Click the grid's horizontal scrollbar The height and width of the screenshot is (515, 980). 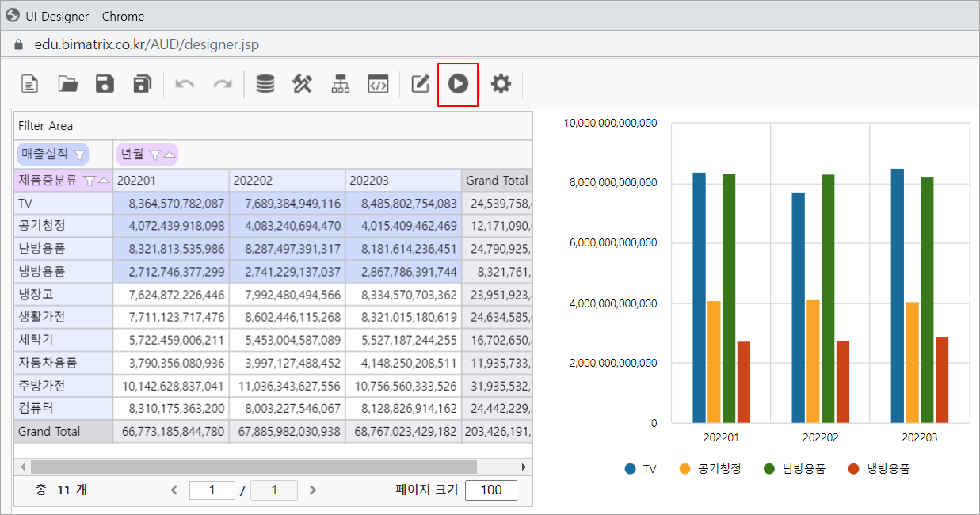pos(254,467)
